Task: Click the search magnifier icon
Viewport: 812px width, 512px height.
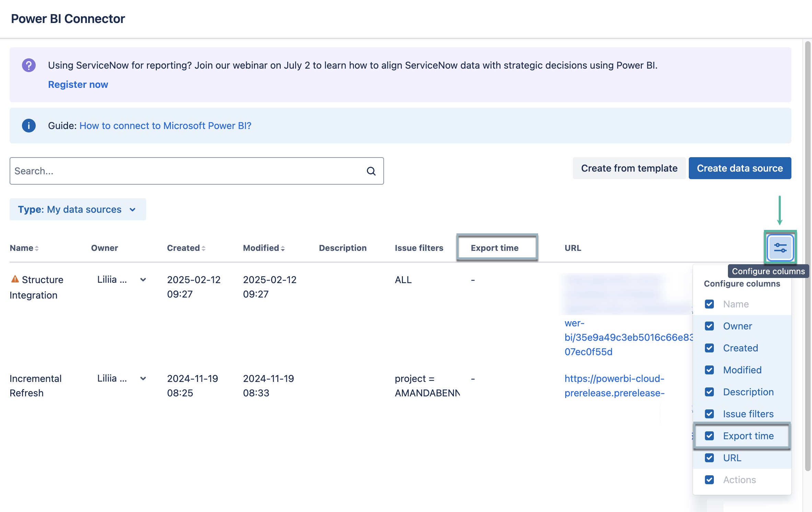Action: [x=371, y=171]
